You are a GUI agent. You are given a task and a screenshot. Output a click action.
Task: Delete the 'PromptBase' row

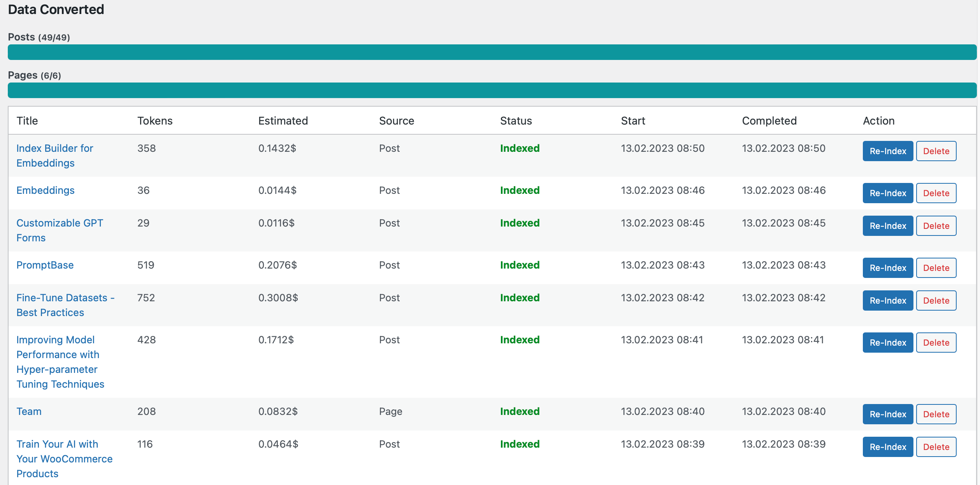pyautogui.click(x=936, y=268)
